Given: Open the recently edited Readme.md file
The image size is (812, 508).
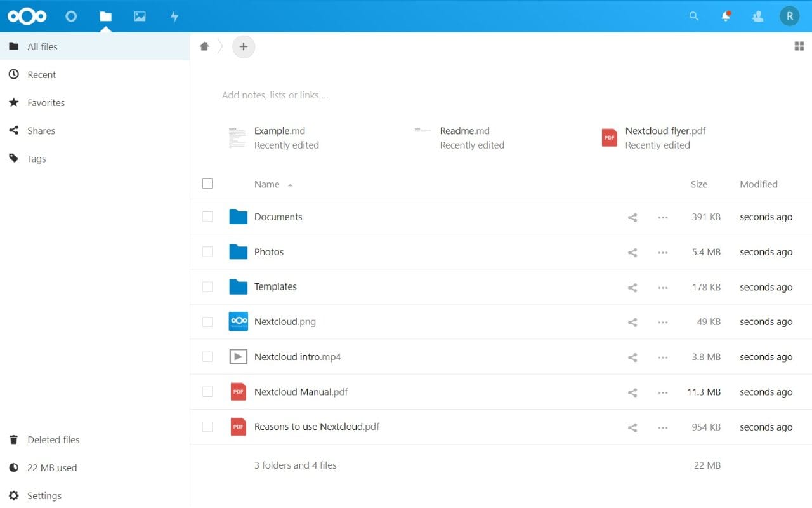Looking at the screenshot, I should 465,130.
